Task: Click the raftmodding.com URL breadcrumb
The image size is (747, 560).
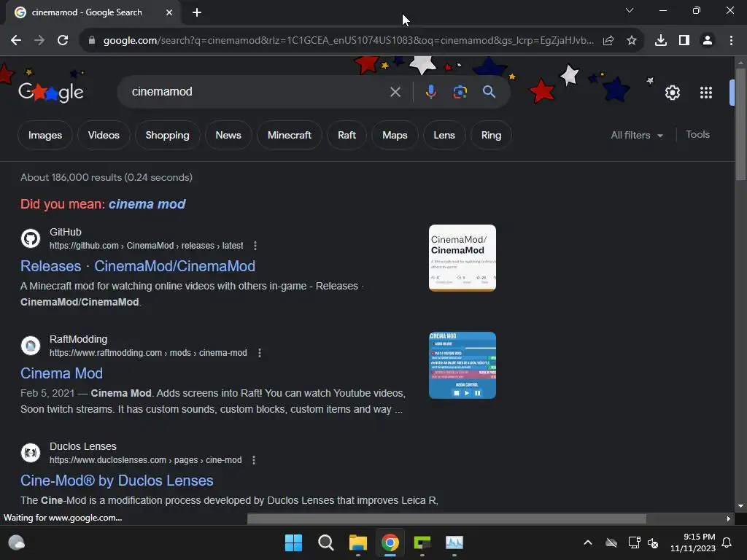Action: pos(148,353)
